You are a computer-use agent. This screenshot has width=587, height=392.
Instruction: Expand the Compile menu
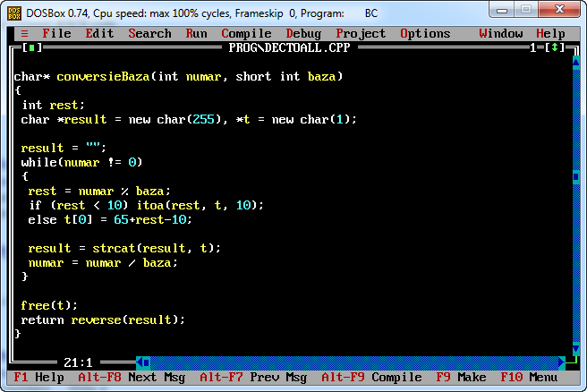point(246,33)
